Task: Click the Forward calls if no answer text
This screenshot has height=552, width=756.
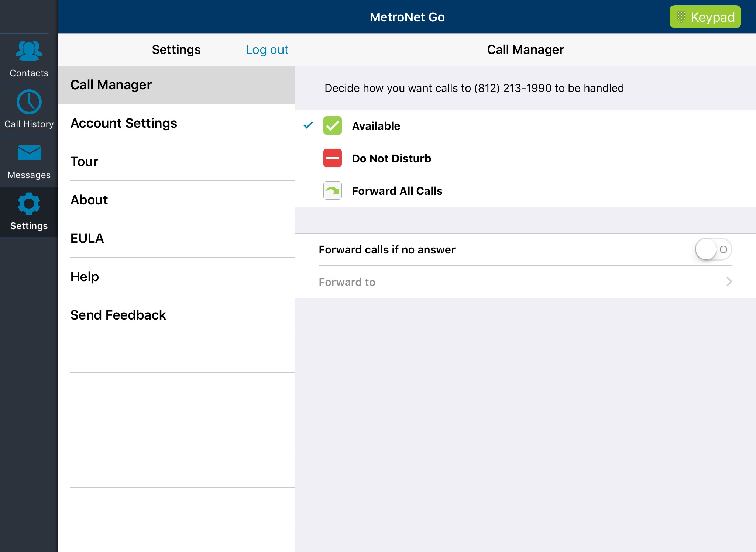Action: (387, 250)
